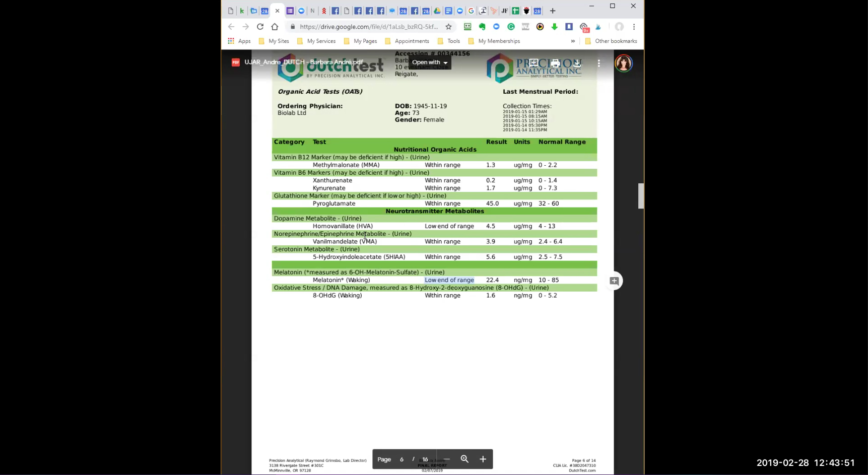Click the 'Neurotransmitter Metabolites' section header
The height and width of the screenshot is (475, 868).
435,211
